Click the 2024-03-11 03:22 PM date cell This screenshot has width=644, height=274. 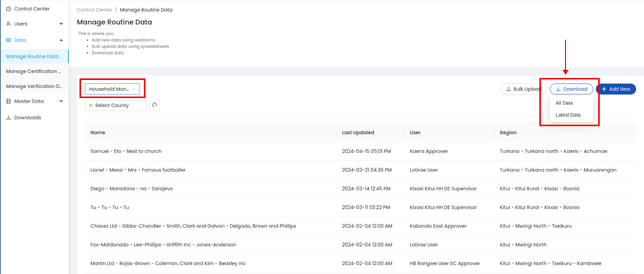tap(366, 207)
